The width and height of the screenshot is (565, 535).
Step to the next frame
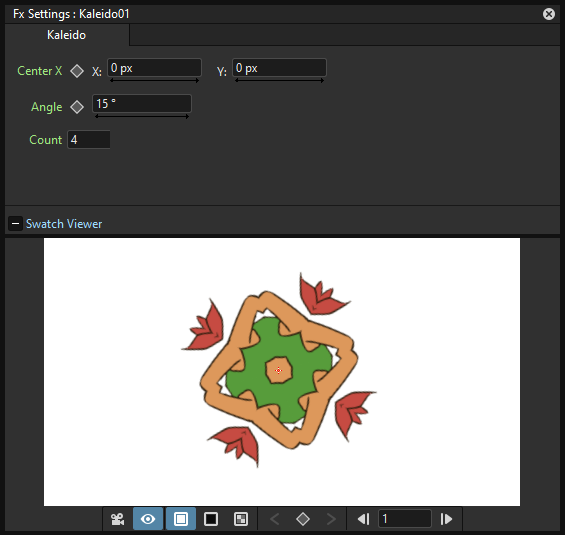pos(446,519)
